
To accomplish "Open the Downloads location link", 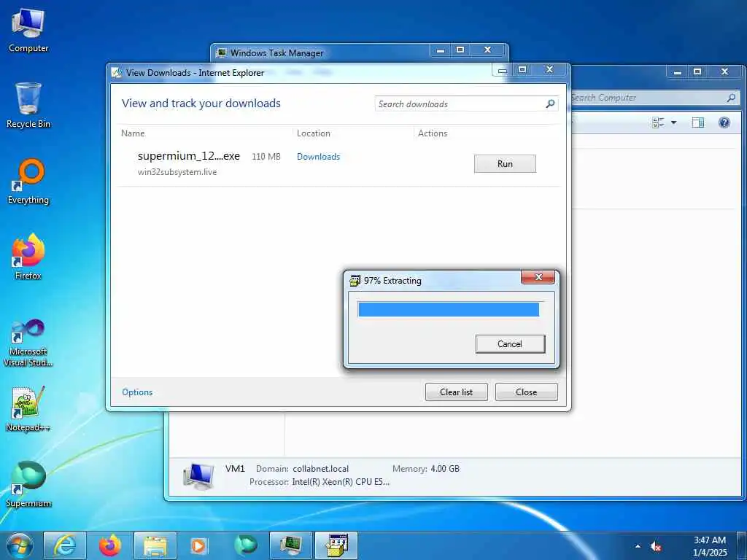I will (318, 157).
